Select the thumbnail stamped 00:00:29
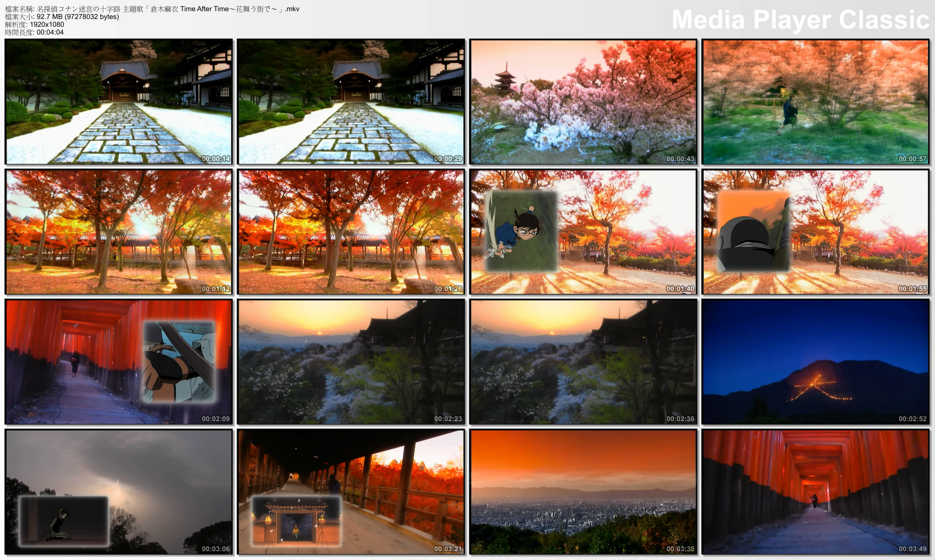 [x=351, y=102]
